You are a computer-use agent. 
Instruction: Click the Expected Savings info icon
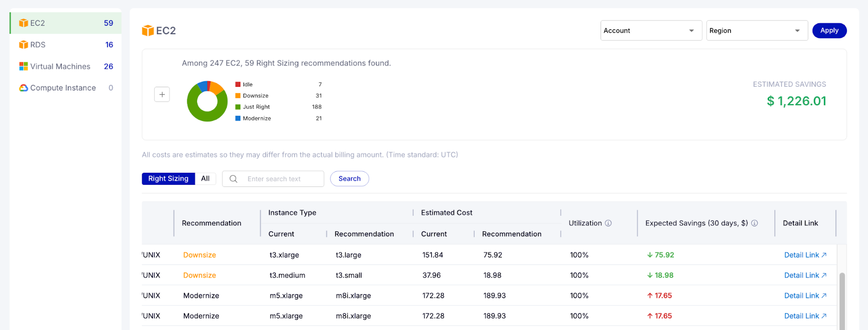[x=755, y=223]
